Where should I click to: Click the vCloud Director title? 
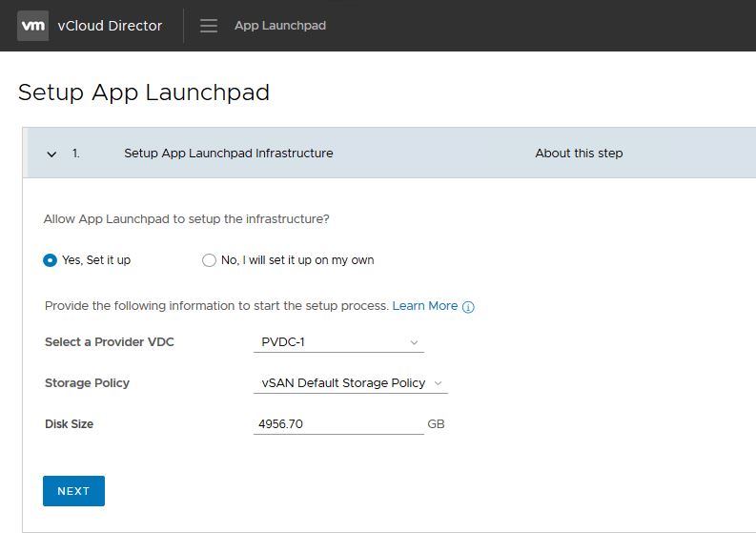tap(110, 26)
